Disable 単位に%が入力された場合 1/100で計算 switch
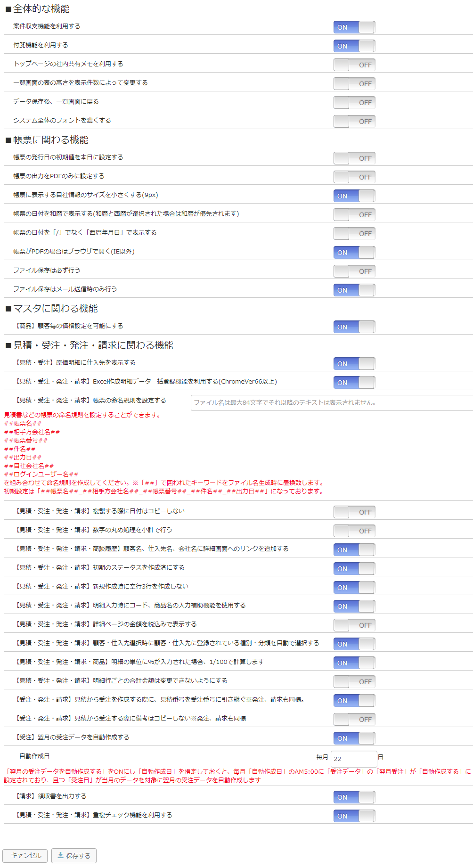Viewport: 473px width, 868px height. point(354,663)
